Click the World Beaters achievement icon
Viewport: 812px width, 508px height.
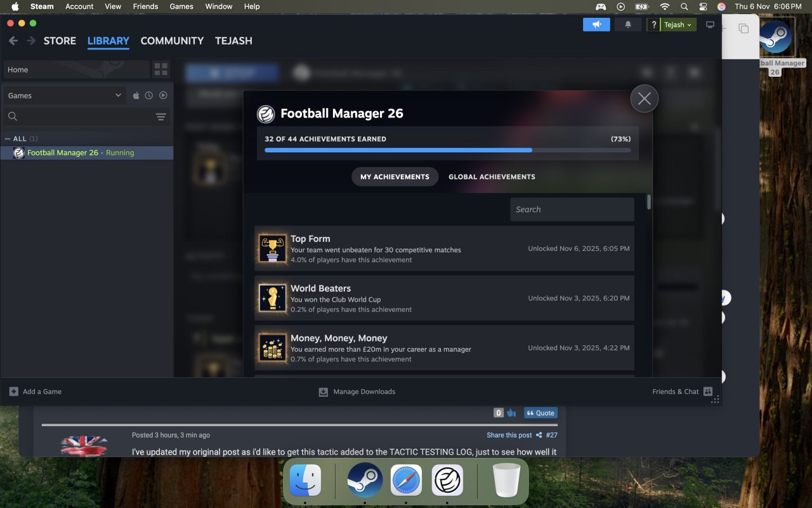[273, 298]
